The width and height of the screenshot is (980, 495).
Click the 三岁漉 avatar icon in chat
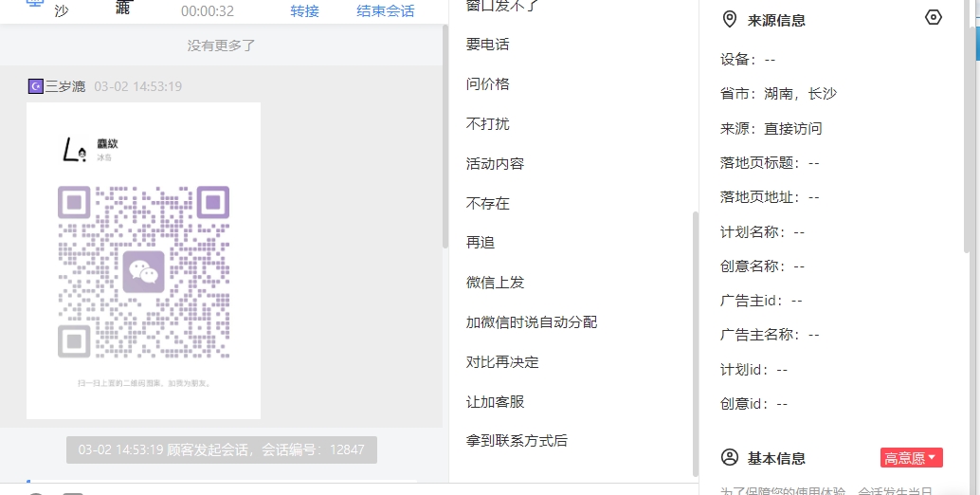point(36,86)
